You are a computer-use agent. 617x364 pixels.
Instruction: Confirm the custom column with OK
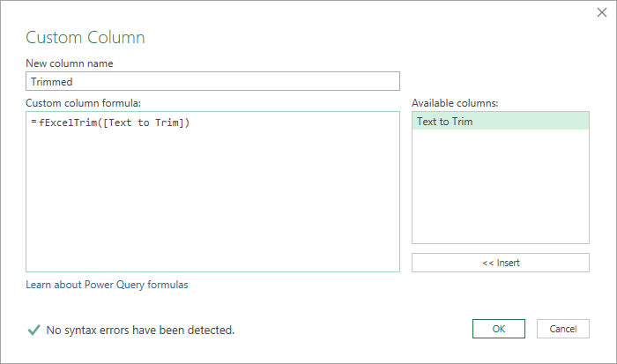tap(499, 329)
